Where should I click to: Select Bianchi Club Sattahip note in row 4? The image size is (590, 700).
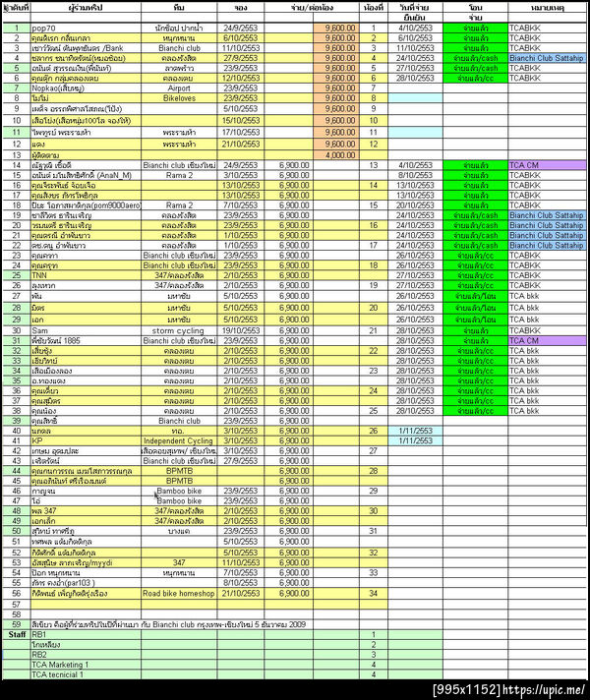click(x=547, y=58)
